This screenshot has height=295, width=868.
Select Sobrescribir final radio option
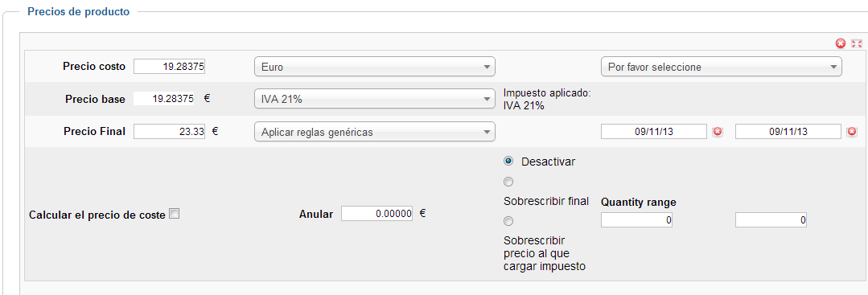tap(508, 182)
